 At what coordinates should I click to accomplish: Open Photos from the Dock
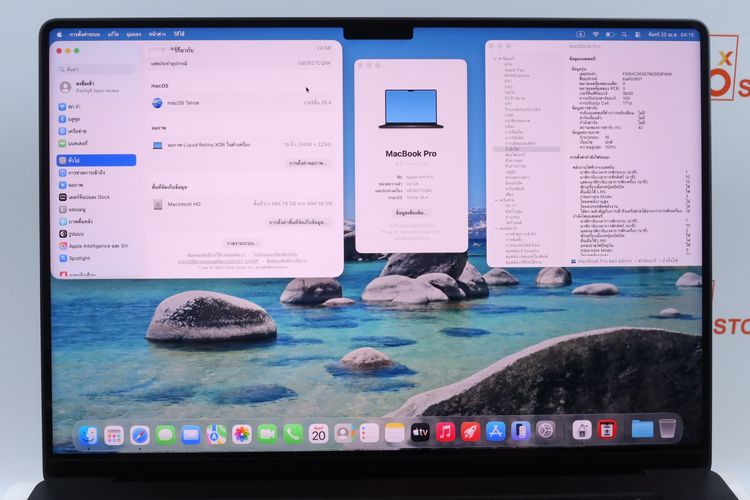(x=242, y=434)
